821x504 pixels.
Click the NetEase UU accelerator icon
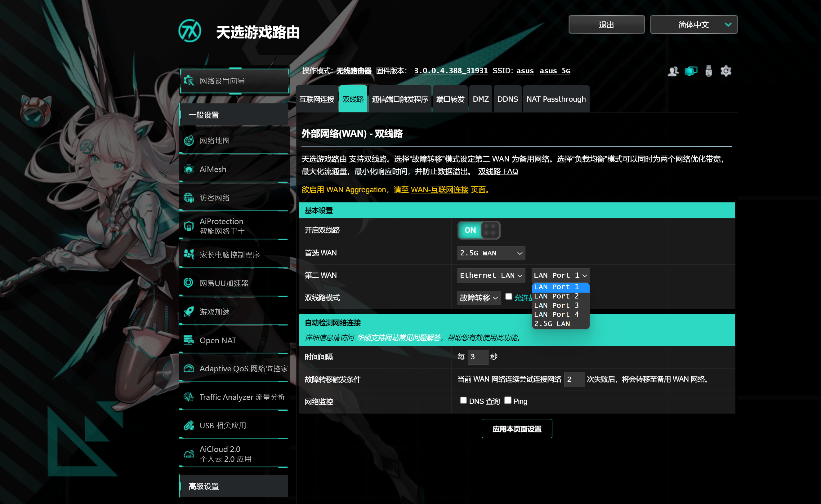click(189, 283)
